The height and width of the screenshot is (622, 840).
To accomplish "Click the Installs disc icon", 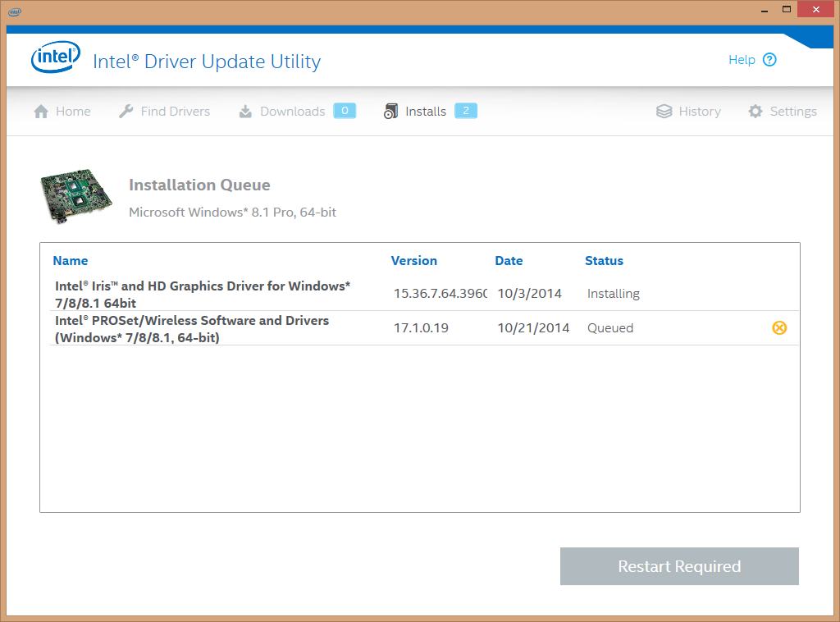I will 391,111.
